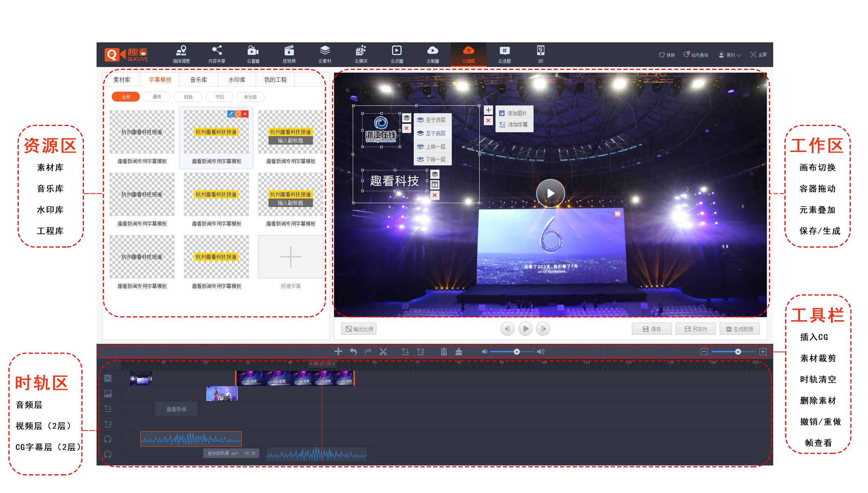Open layer-order menu beside 浙江在线 logo
This screenshot has width=868, height=493.
407,118
